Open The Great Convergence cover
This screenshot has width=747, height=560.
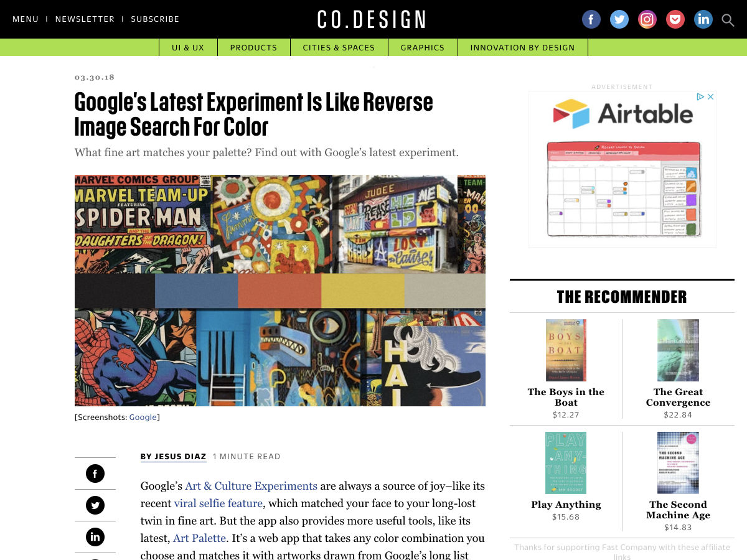pos(678,350)
